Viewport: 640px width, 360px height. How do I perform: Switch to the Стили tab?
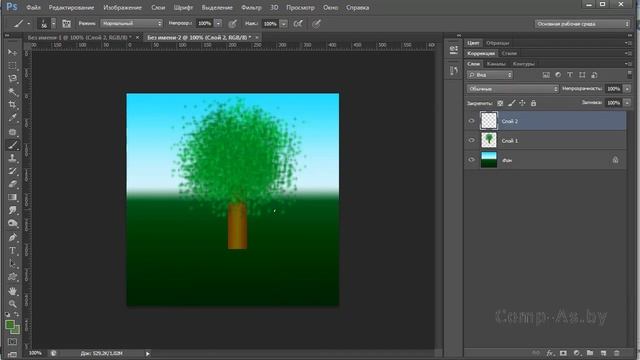pos(509,53)
